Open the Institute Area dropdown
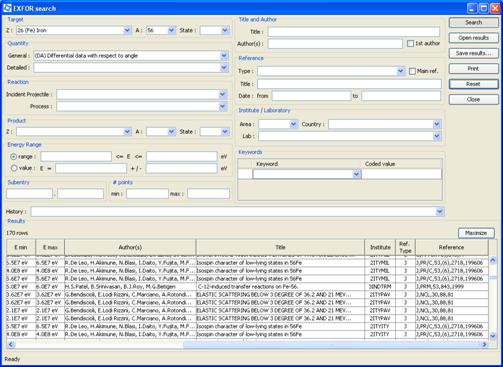 point(293,124)
